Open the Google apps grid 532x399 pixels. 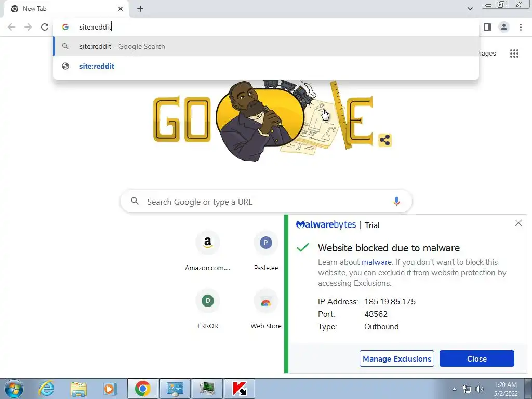[514, 54]
